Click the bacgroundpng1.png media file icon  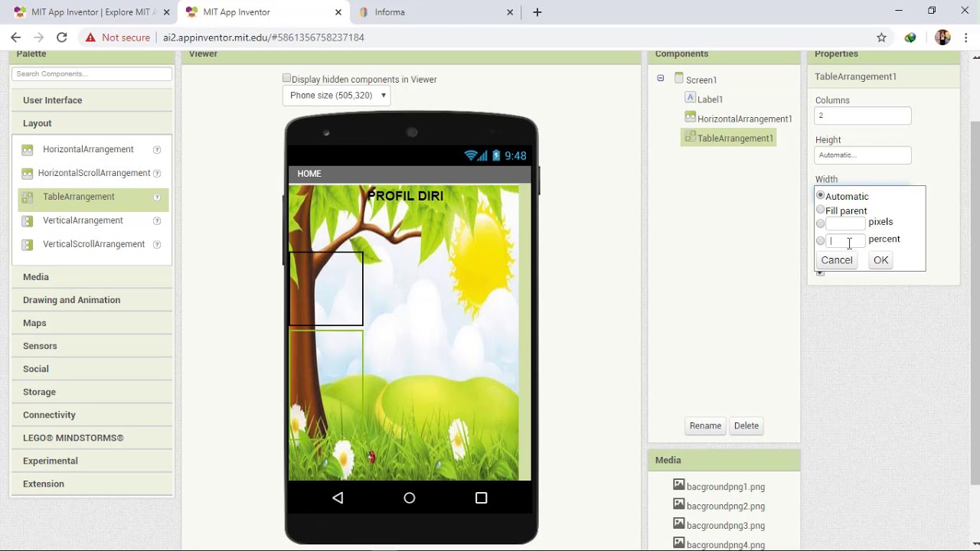(678, 485)
